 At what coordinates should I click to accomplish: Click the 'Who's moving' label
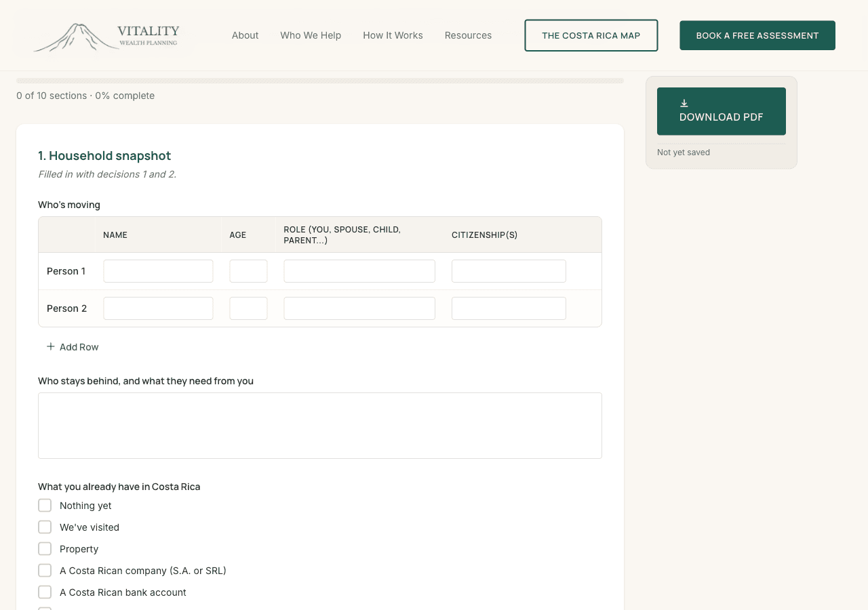[69, 205]
